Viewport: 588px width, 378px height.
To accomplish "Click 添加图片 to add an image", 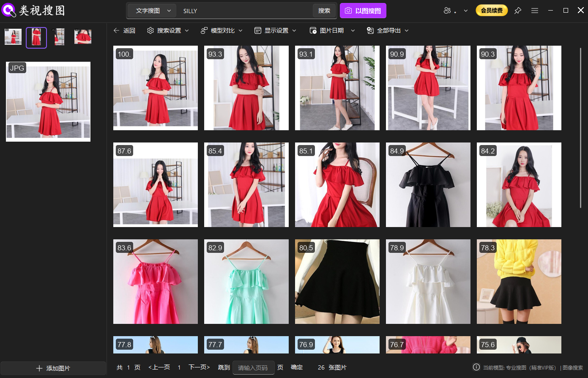I will tap(54, 368).
